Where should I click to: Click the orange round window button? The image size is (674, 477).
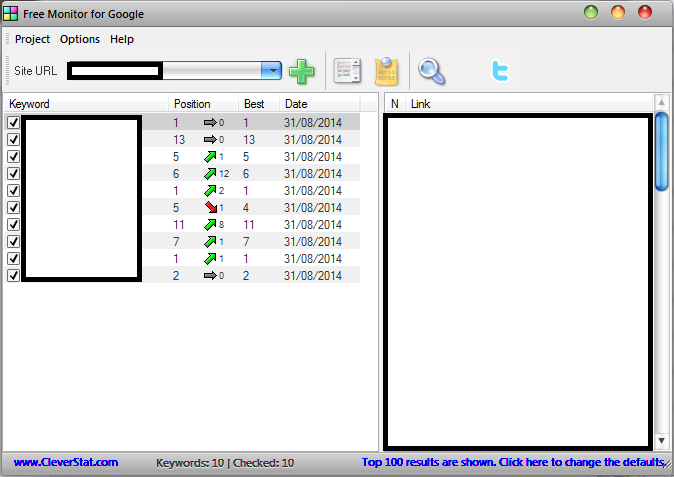pos(618,12)
